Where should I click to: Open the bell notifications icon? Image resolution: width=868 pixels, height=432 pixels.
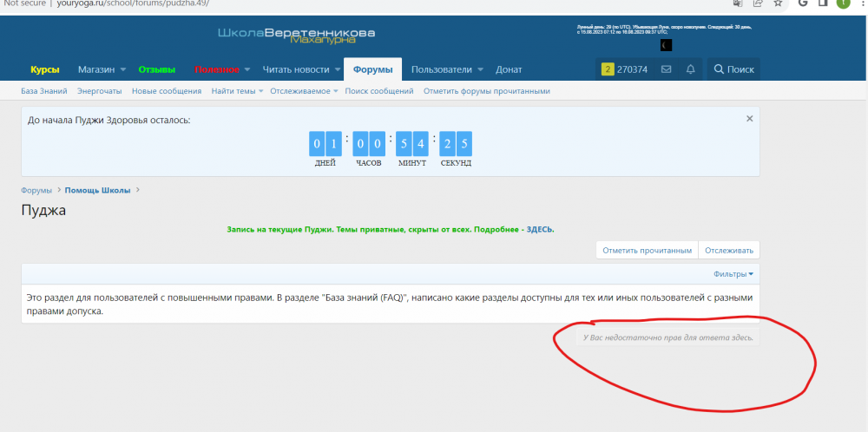(691, 69)
